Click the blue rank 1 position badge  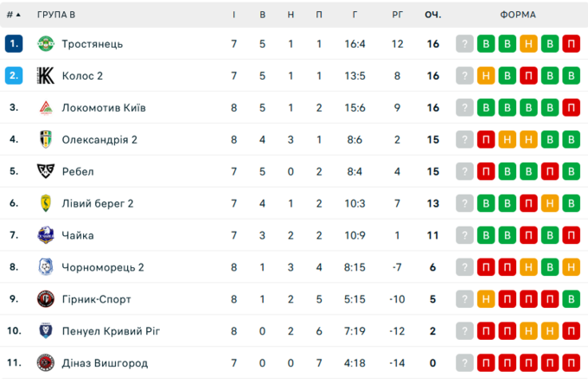point(13,44)
